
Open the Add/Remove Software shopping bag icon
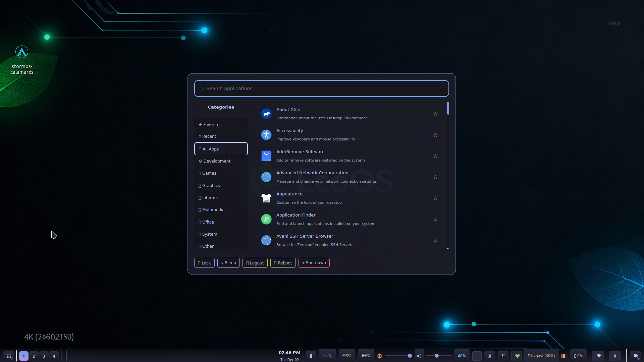pos(266,156)
